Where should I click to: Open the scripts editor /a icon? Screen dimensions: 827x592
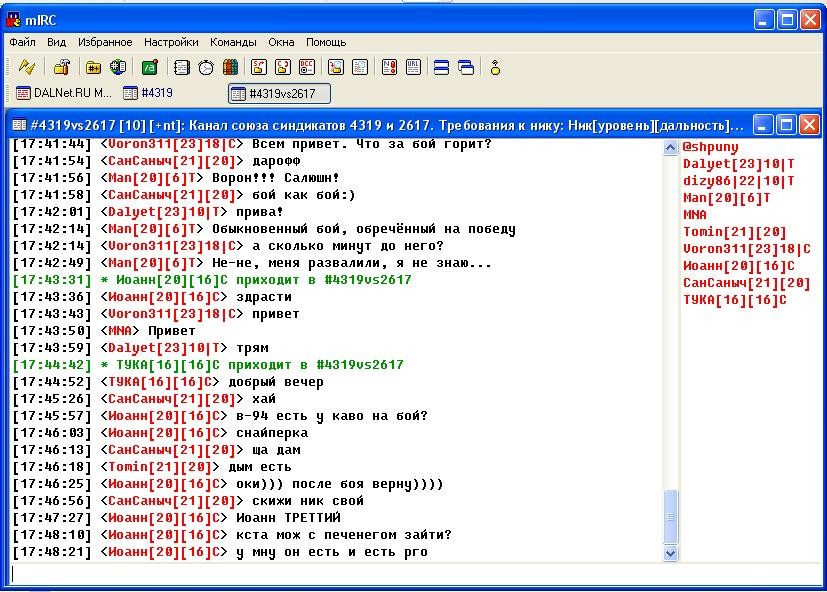[x=150, y=67]
